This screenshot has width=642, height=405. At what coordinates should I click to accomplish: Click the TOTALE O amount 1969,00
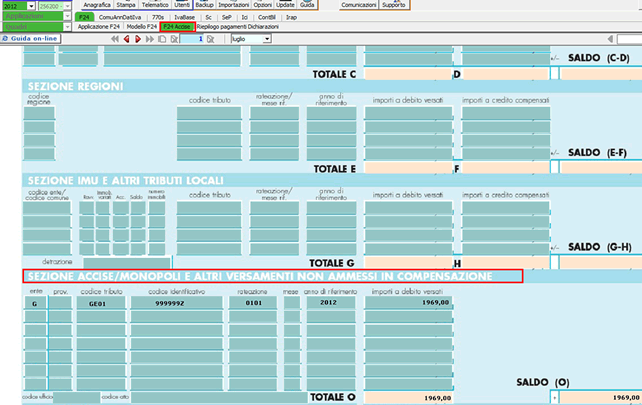tap(408, 397)
